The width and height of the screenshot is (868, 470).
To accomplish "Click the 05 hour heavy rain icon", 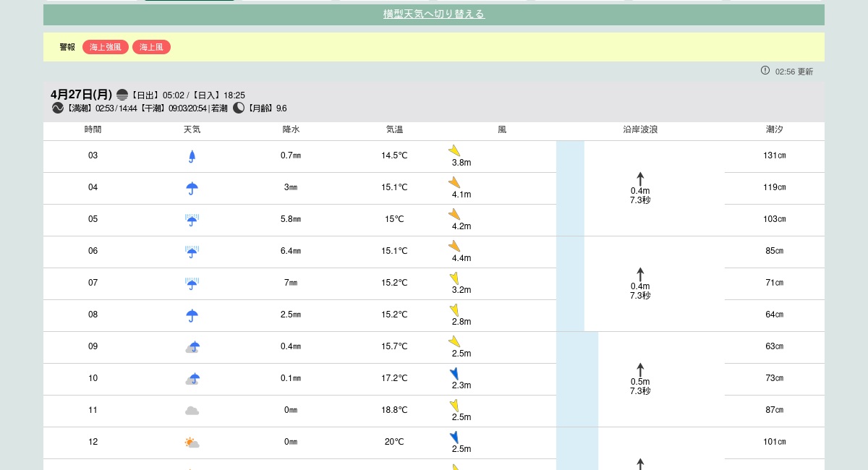I will click(192, 220).
